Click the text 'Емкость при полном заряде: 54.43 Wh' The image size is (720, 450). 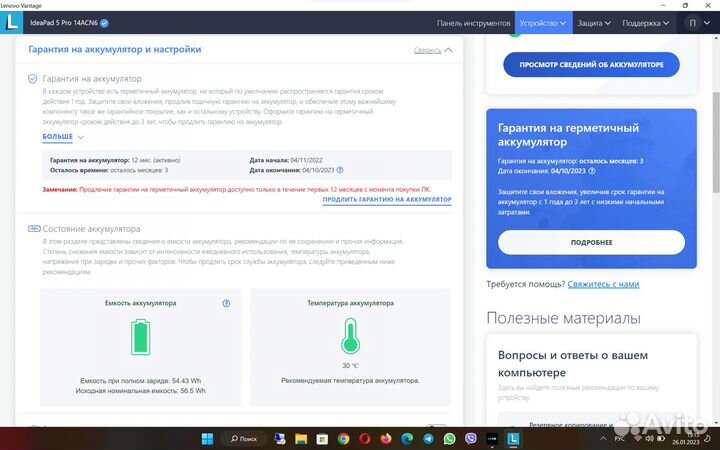tap(141, 381)
